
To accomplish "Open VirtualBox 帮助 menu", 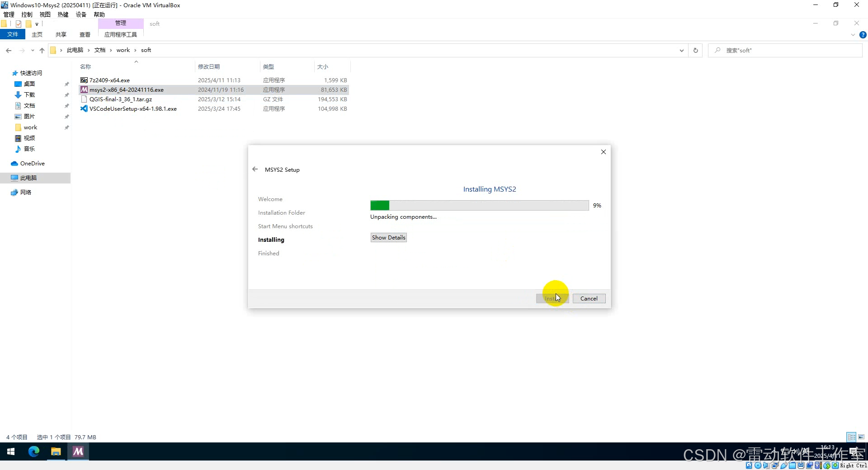I will point(99,14).
